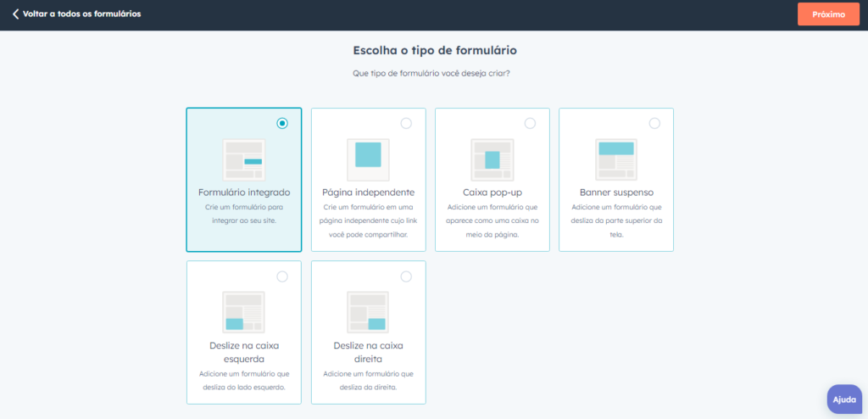Click the Deslize na caixa direita title

pos(368,352)
